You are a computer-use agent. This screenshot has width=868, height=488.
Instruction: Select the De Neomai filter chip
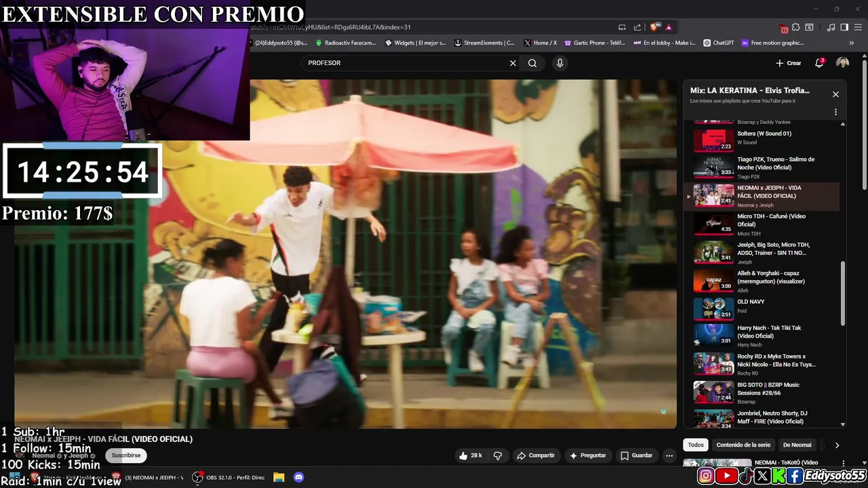(x=797, y=445)
